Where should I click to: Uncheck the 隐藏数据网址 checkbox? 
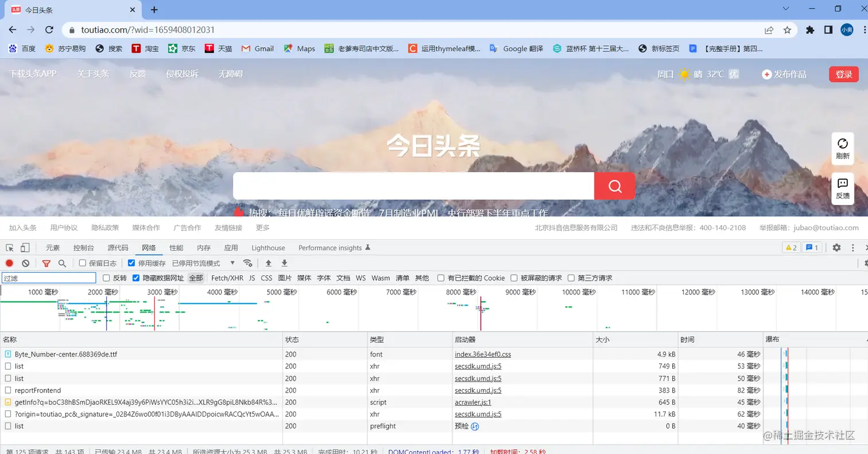[x=136, y=278]
